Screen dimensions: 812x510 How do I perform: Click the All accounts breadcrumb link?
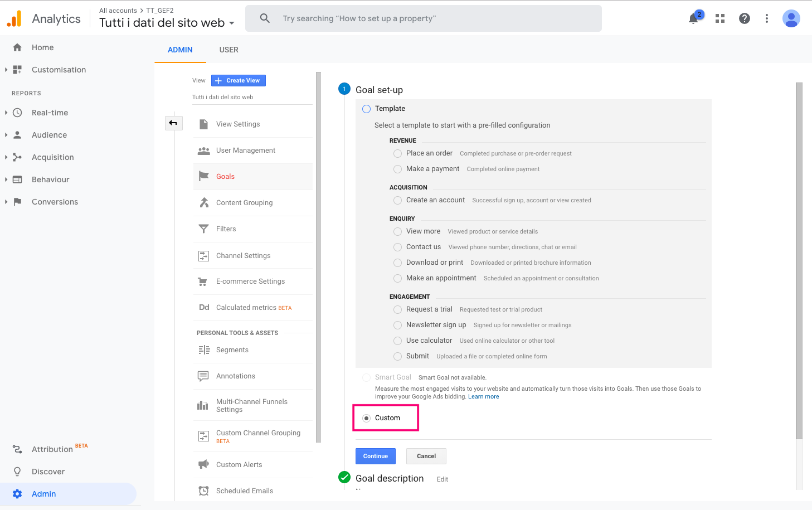[x=118, y=11]
